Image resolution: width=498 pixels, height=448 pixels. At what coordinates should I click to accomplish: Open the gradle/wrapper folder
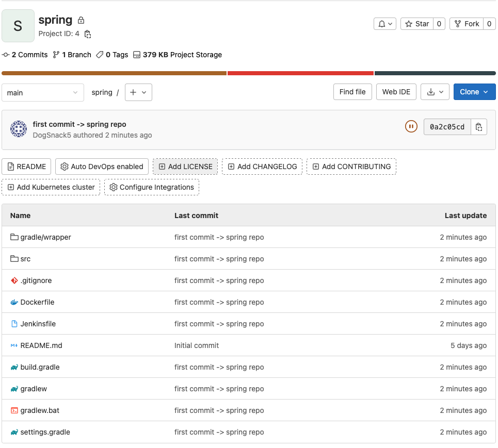click(x=46, y=237)
